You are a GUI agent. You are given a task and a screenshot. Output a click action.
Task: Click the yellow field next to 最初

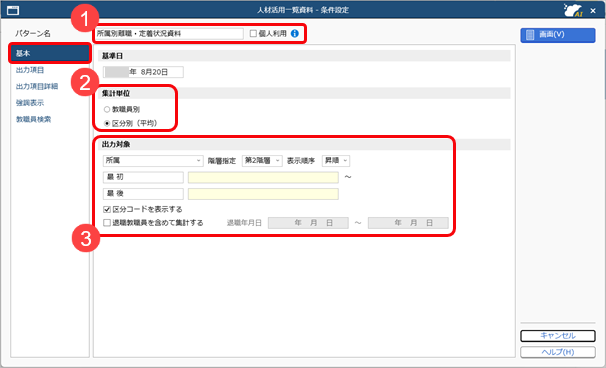tap(263, 177)
